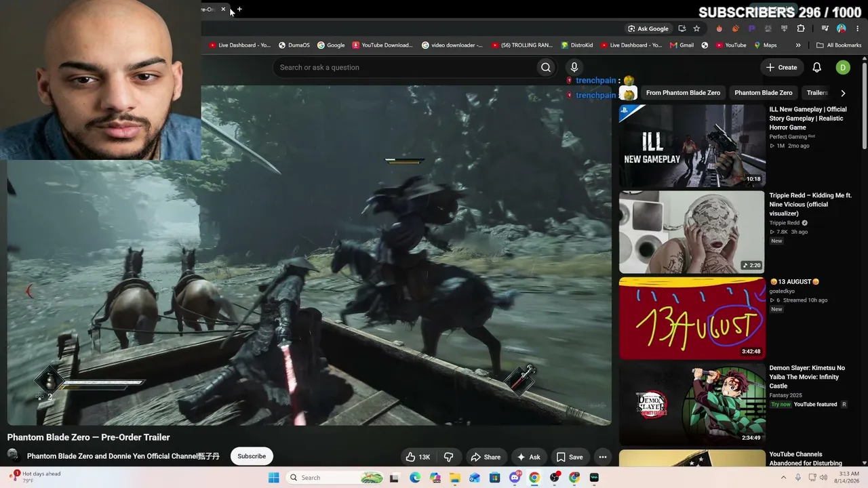Select the From Phantom Blade Zero chip

683,93
